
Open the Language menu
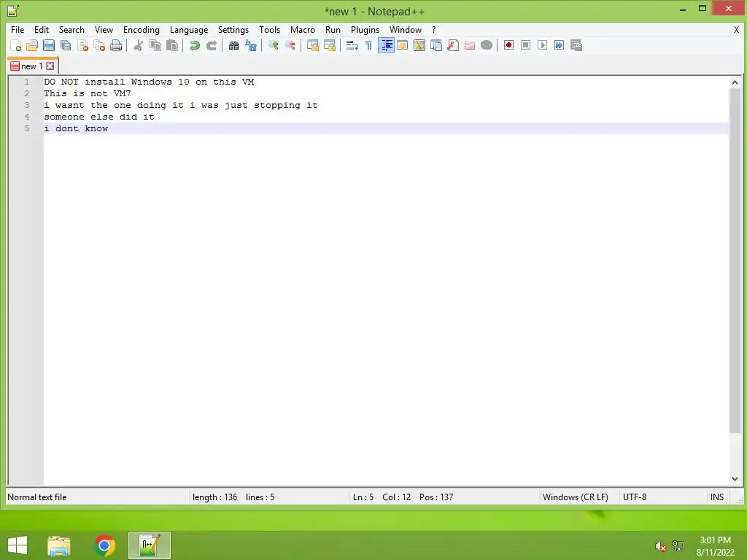coord(189,29)
